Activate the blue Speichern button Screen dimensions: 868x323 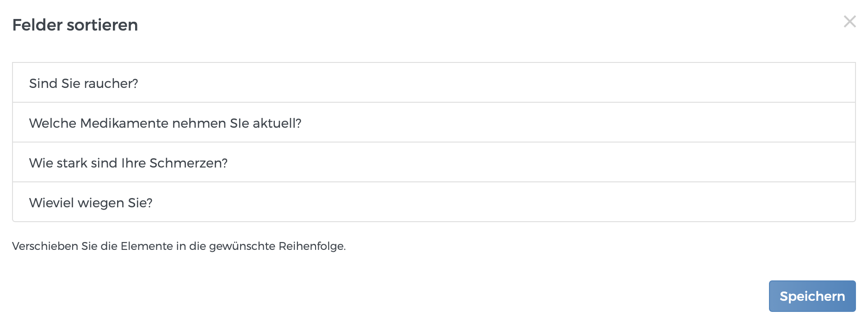[x=812, y=295]
